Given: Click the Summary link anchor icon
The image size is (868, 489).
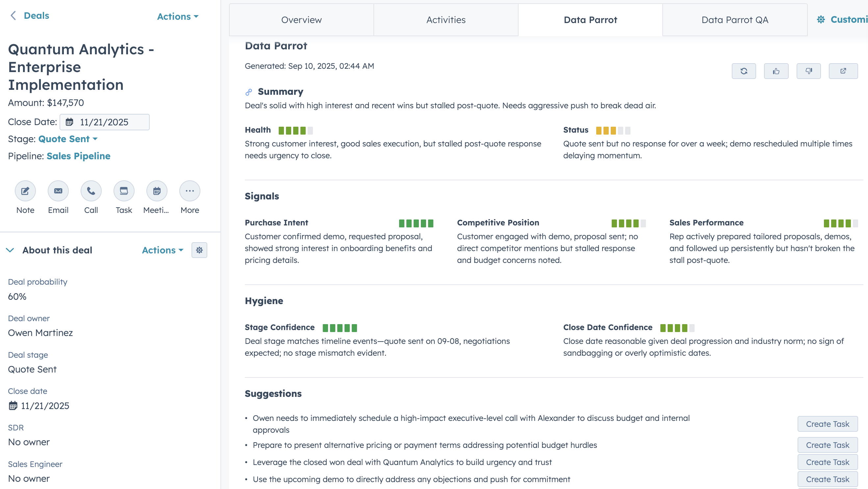Looking at the screenshot, I should point(248,91).
